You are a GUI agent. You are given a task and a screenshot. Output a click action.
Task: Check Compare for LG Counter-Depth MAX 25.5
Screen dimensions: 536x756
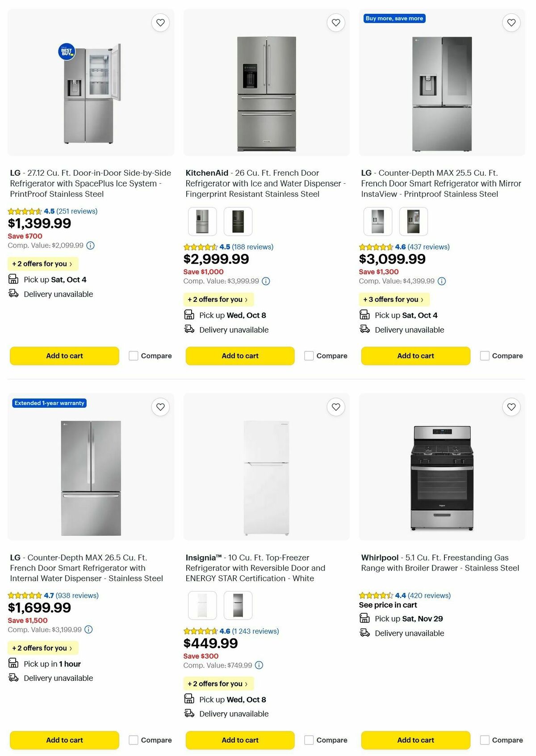point(485,355)
